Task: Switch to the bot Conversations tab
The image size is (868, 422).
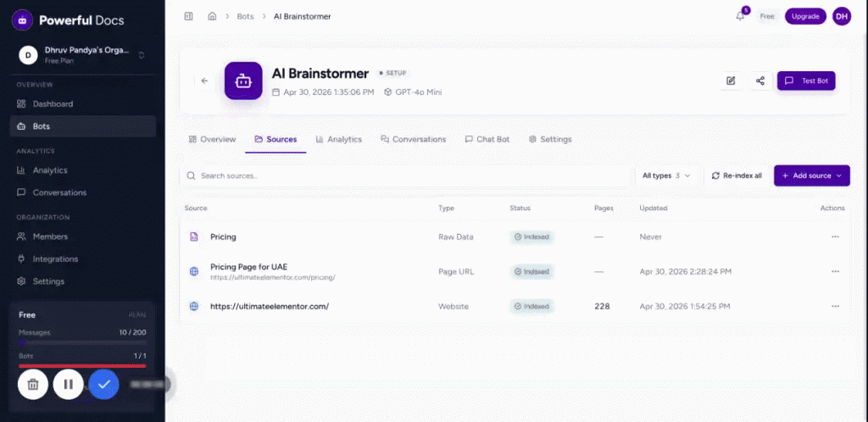Action: click(x=413, y=139)
